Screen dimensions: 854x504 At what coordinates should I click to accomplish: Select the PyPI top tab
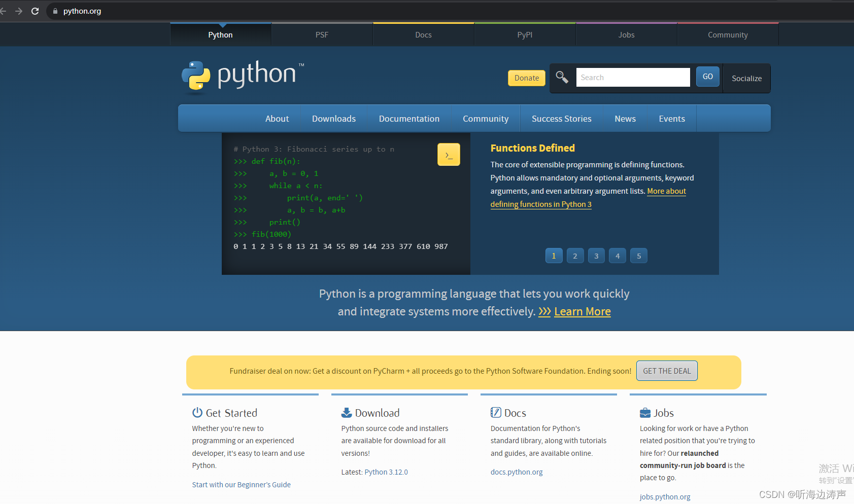(x=525, y=34)
